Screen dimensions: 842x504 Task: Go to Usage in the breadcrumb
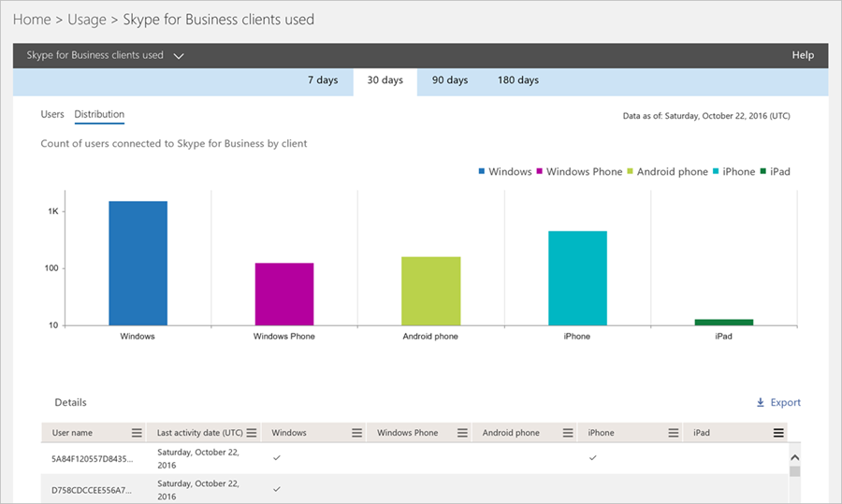point(86,20)
